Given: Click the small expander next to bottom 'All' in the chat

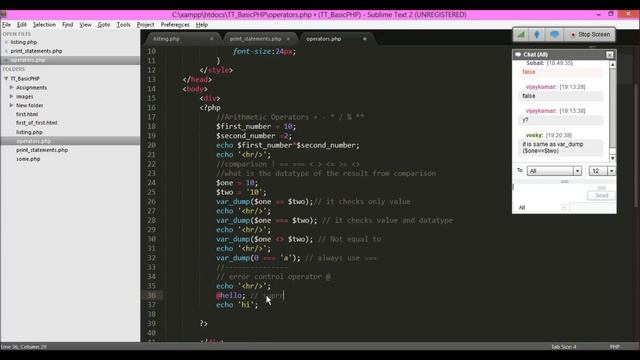Looking at the screenshot, I should (564, 207).
